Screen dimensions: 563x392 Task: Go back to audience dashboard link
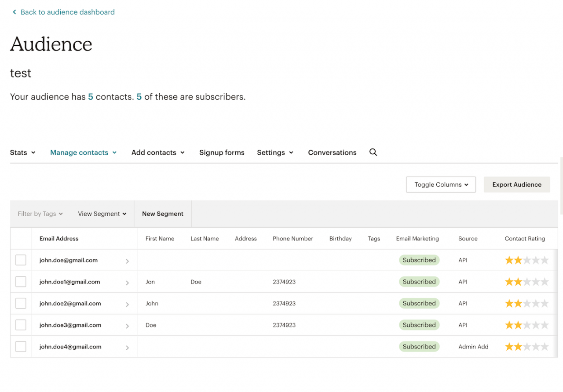click(67, 12)
